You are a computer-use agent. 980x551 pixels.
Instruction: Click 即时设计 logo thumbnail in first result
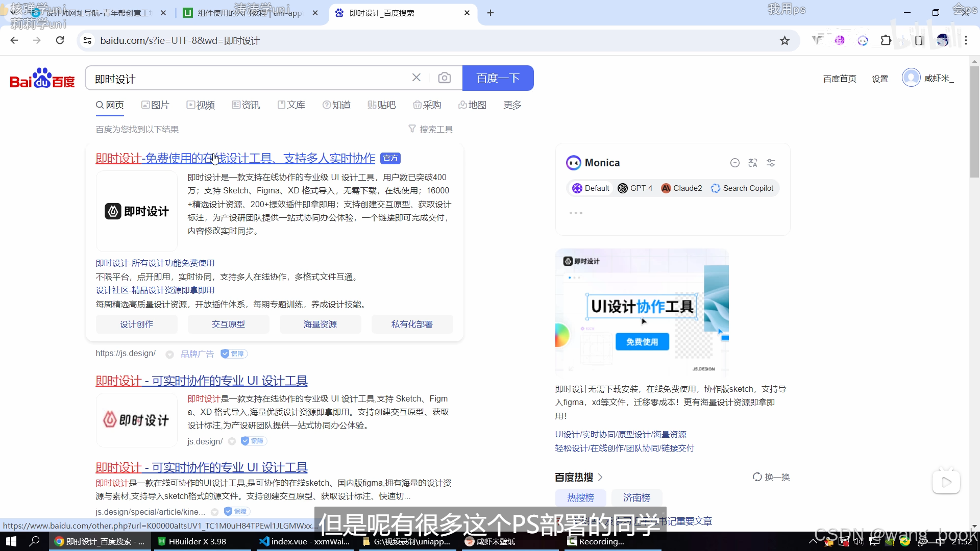coord(137,211)
